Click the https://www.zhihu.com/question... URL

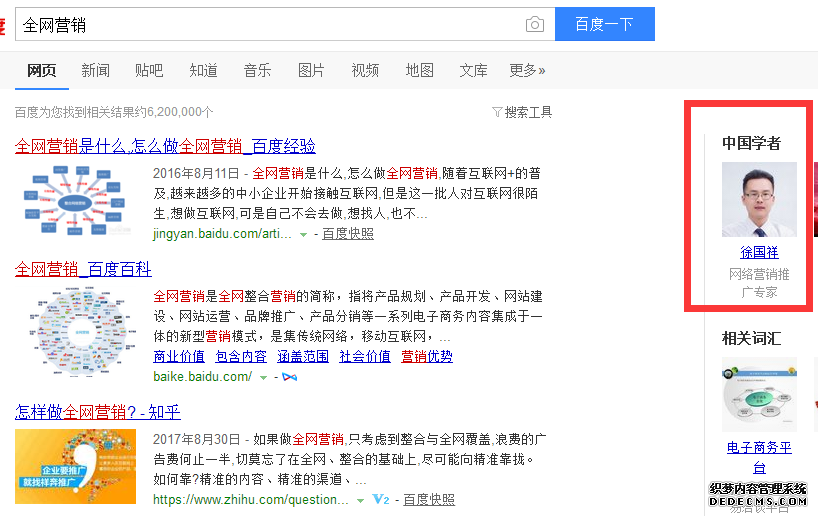click(x=251, y=500)
